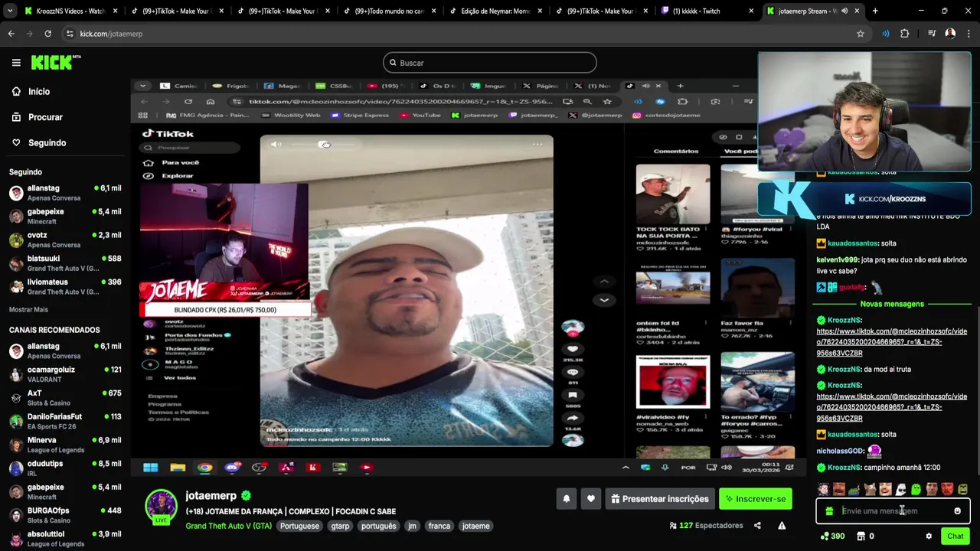
Task: Switch to KroozzNS Videos tab
Action: 70,11
